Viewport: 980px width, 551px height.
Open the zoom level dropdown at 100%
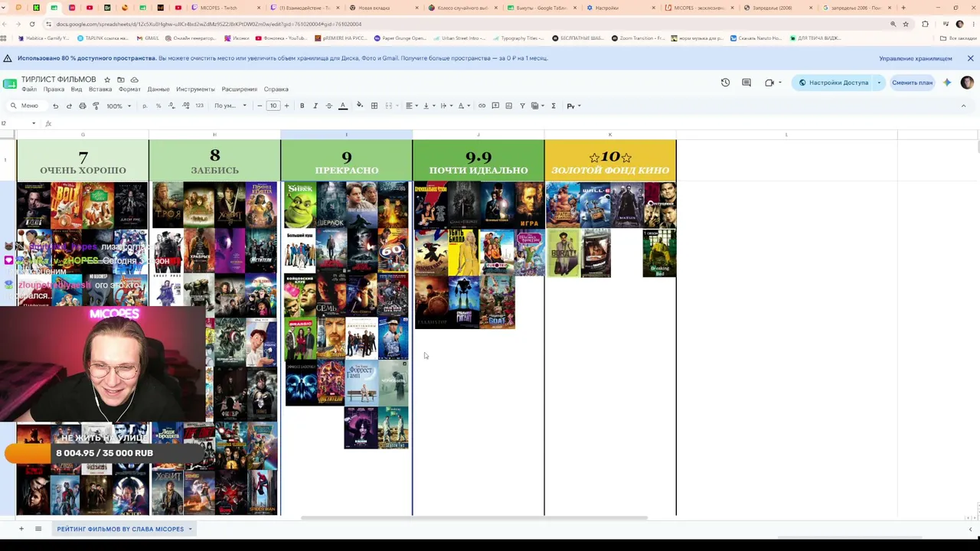click(119, 106)
